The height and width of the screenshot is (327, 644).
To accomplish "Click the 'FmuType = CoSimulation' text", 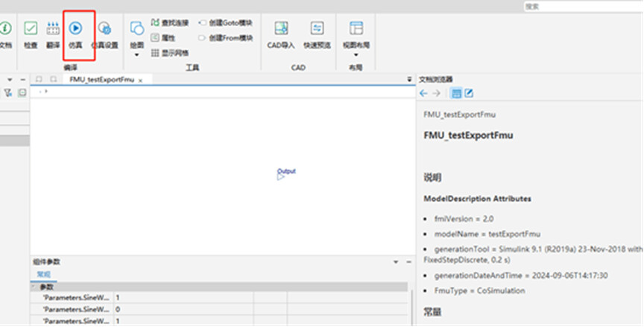I will coord(480,291).
